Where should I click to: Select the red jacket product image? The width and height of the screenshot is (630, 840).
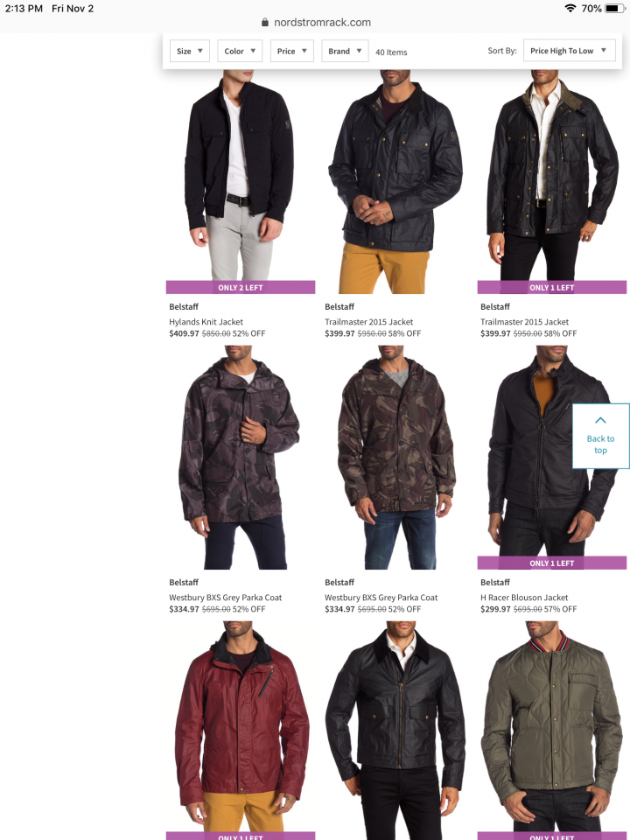coord(241,731)
